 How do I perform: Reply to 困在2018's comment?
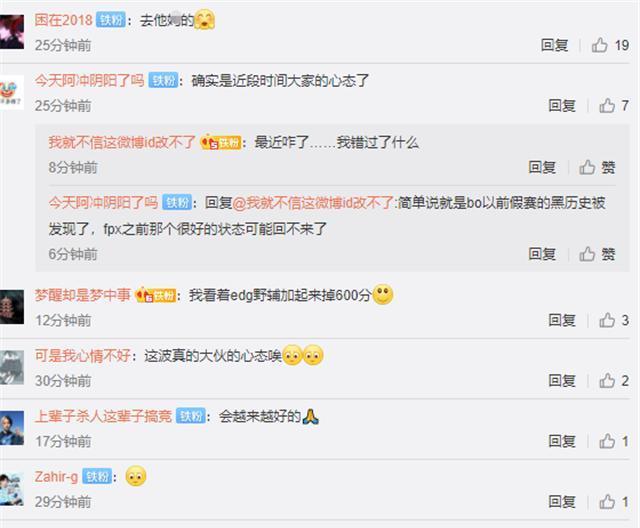554,45
